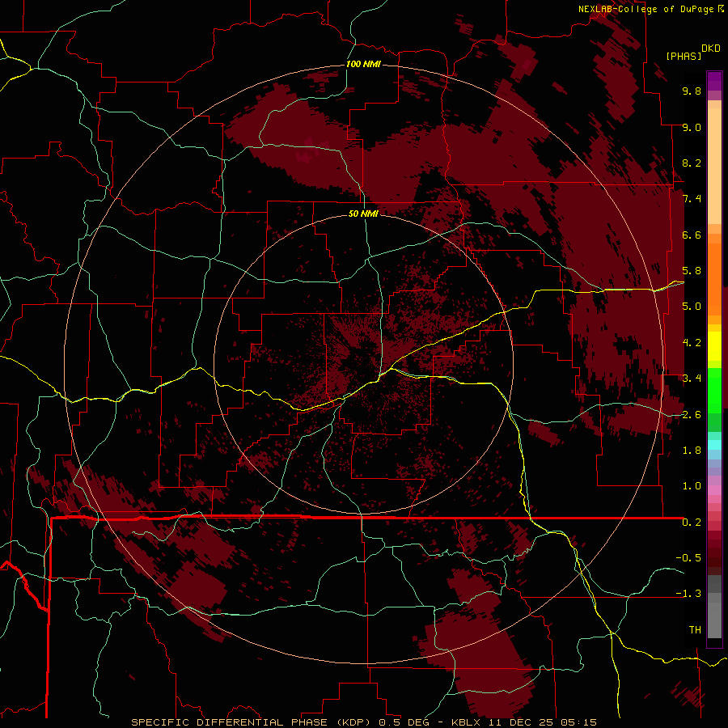This screenshot has height=728, width=728.
Task: Click the 9.0 value on color scale
Action: point(692,127)
